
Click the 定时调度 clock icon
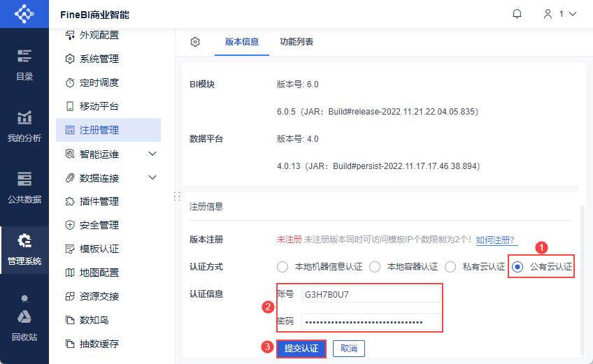(x=70, y=82)
